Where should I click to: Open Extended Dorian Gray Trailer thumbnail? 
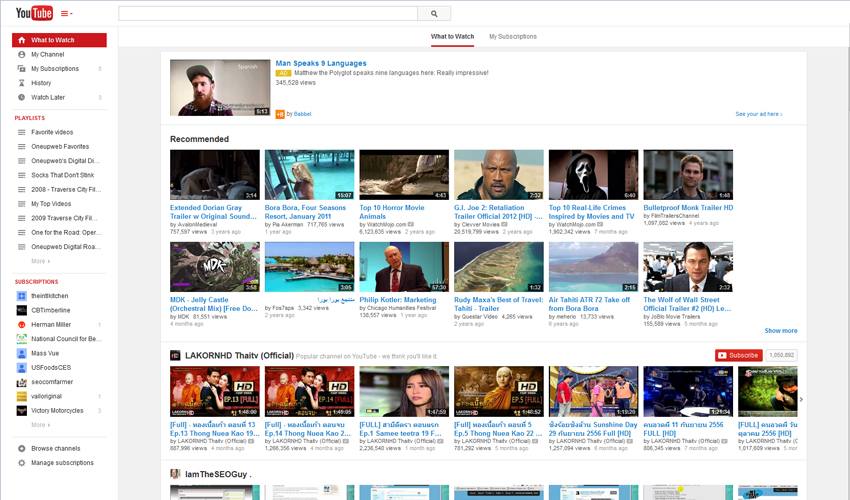215,175
